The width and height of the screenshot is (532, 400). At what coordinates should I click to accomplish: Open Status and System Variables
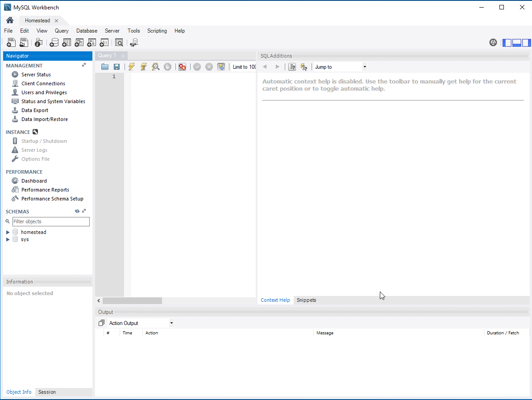[x=53, y=101]
